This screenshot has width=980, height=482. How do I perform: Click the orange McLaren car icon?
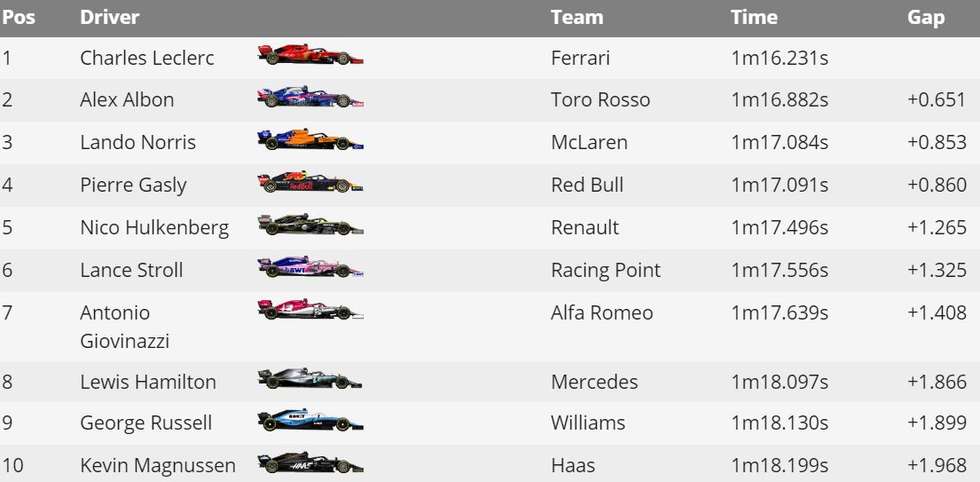tap(311, 139)
